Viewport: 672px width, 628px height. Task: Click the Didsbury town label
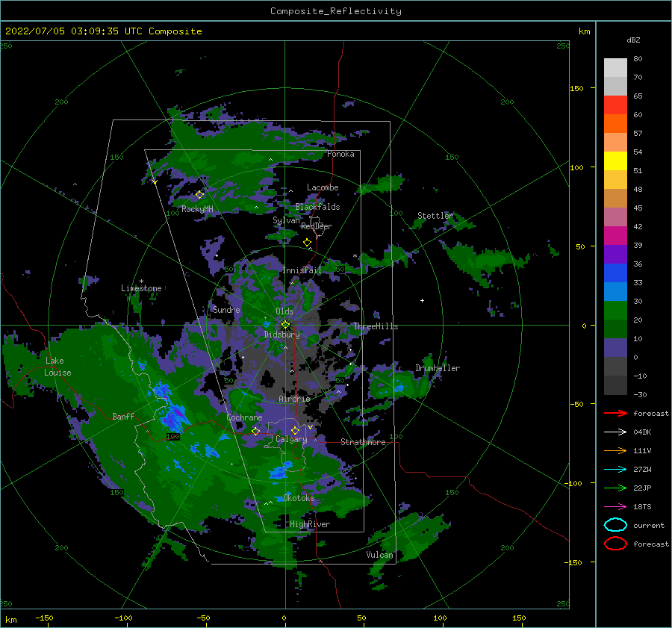click(282, 335)
